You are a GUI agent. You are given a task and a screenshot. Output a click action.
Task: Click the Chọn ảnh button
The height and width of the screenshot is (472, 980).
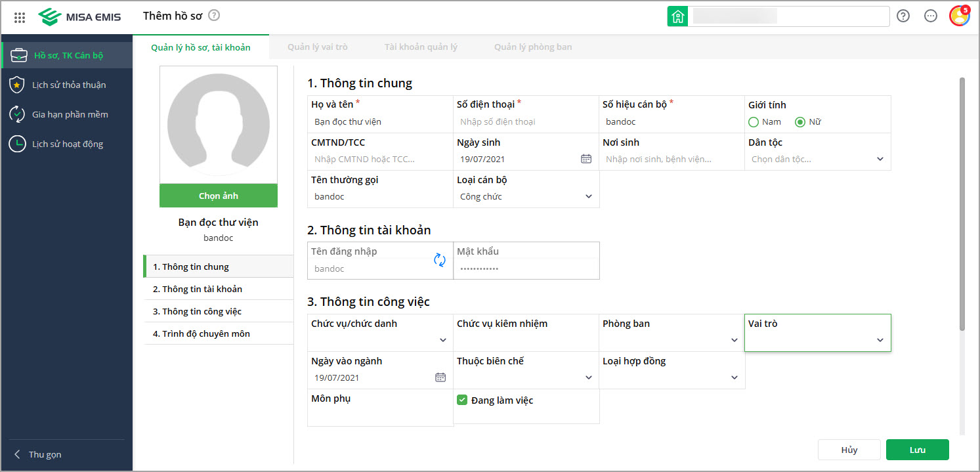click(x=219, y=196)
